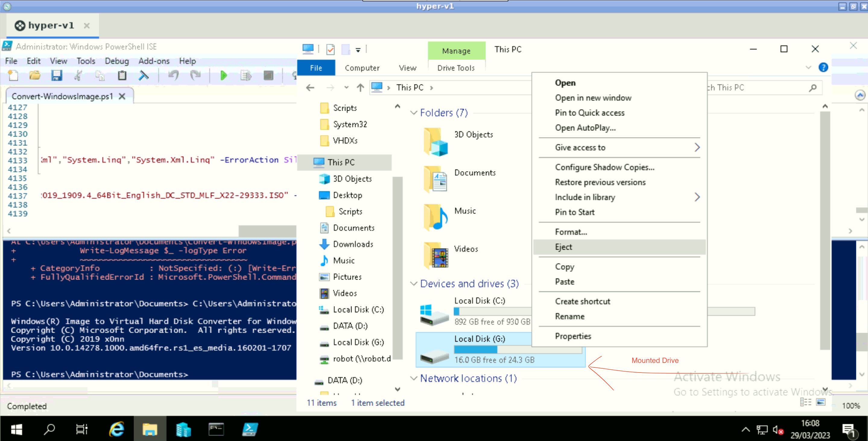Viewport: 868px width, 441px height.
Task: Open Internet Explorer from taskbar
Action: pos(117,429)
